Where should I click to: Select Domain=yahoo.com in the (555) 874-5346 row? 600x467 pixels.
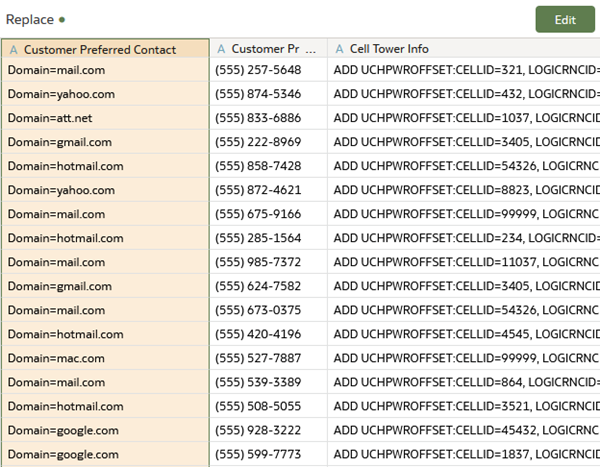[x=105, y=94]
